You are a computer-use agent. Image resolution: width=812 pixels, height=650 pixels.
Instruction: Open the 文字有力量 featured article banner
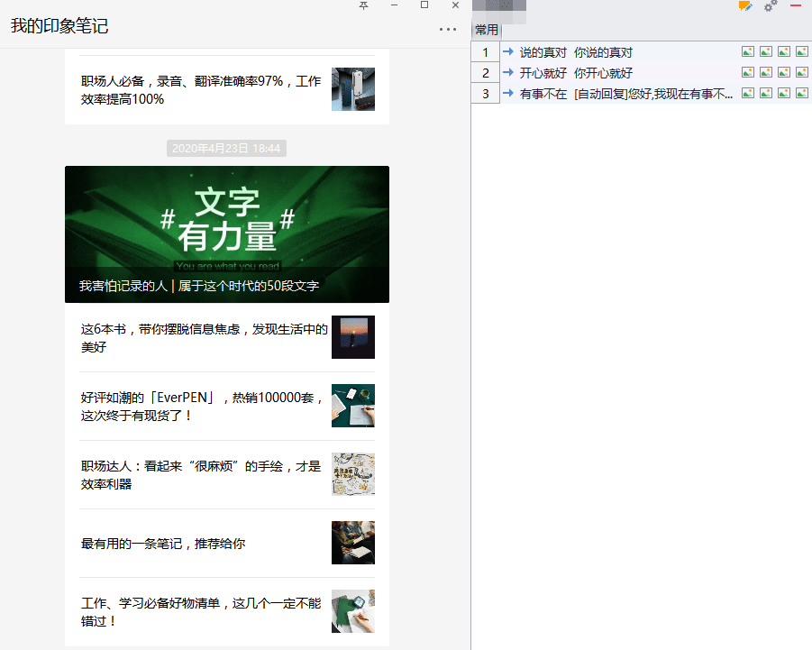click(x=227, y=234)
